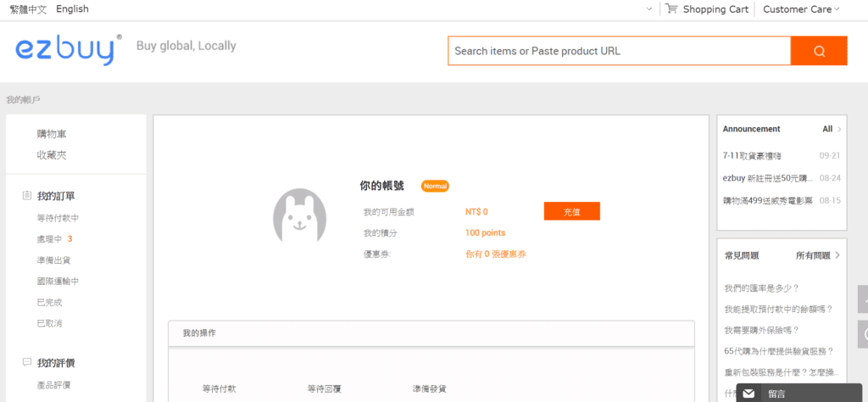
Task: Select 等待付款中 under 我的訂單
Action: point(58,218)
